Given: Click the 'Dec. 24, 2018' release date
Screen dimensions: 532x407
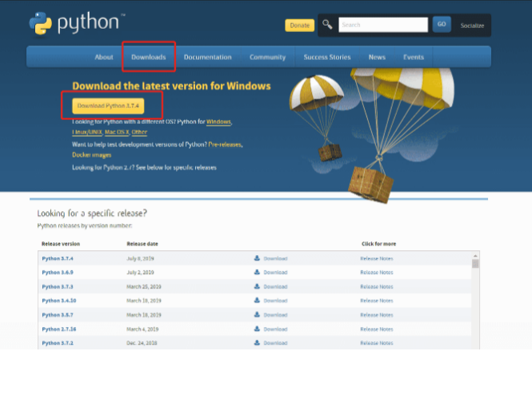Looking at the screenshot, I should [x=142, y=343].
